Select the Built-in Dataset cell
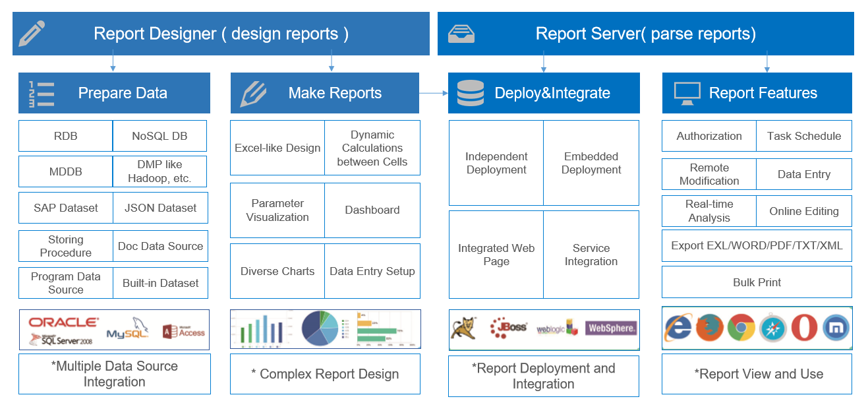The width and height of the screenshot is (868, 401). [160, 283]
